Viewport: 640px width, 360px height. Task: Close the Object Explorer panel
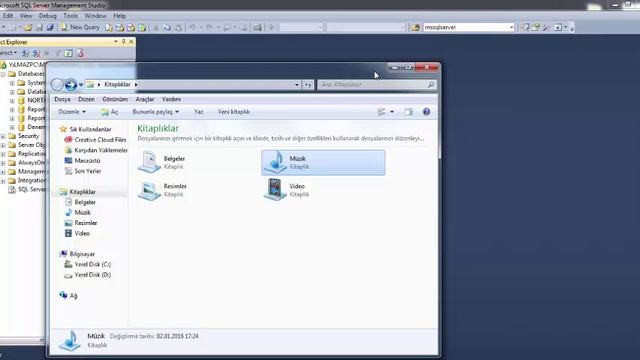click(131, 42)
